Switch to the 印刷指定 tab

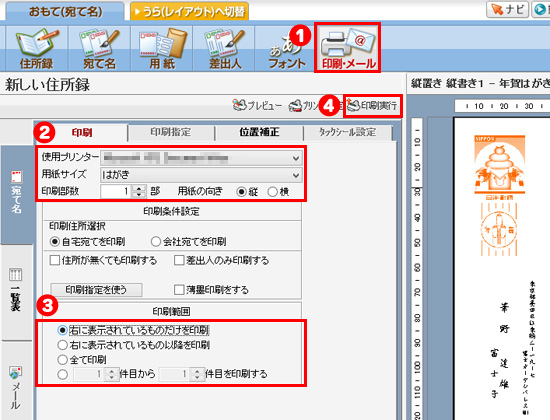coord(171,132)
